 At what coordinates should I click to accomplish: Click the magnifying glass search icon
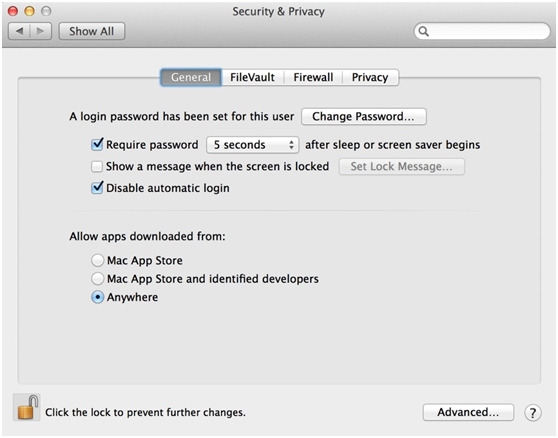(x=423, y=31)
